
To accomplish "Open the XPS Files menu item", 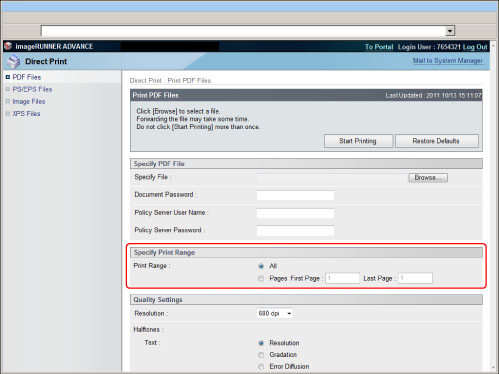I will pyautogui.click(x=26, y=114).
